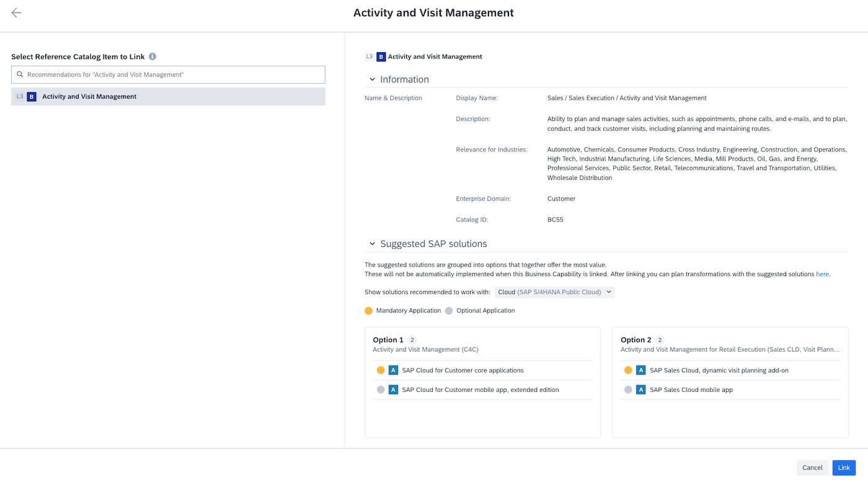Click the Optional Application legend label

click(485, 311)
